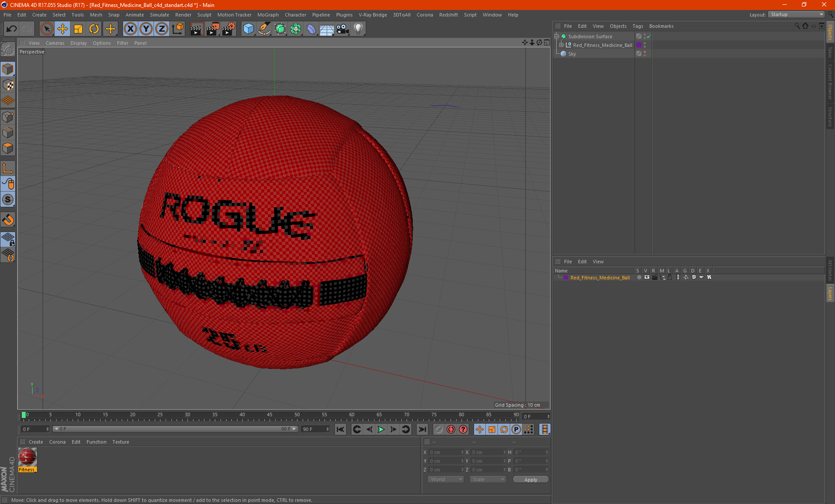Screen dimensions: 835x504
Task: Add a Light object
Action: pos(358,29)
